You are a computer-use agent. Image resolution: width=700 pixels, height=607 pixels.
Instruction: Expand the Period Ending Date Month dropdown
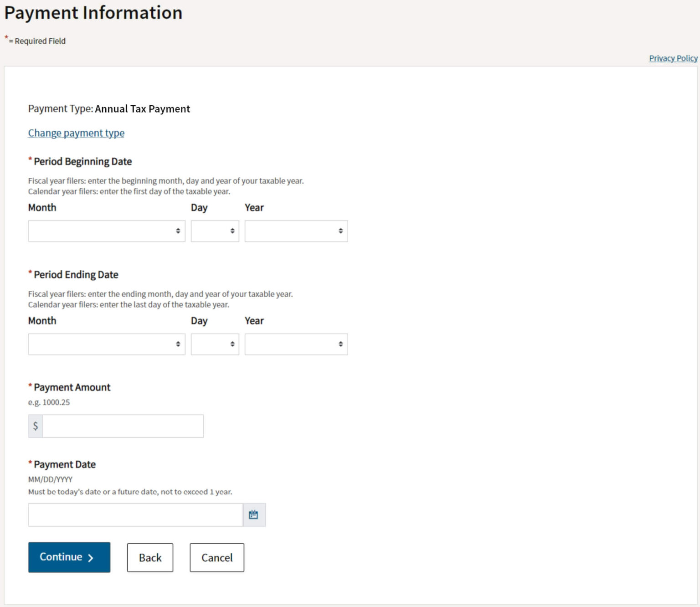pos(107,344)
